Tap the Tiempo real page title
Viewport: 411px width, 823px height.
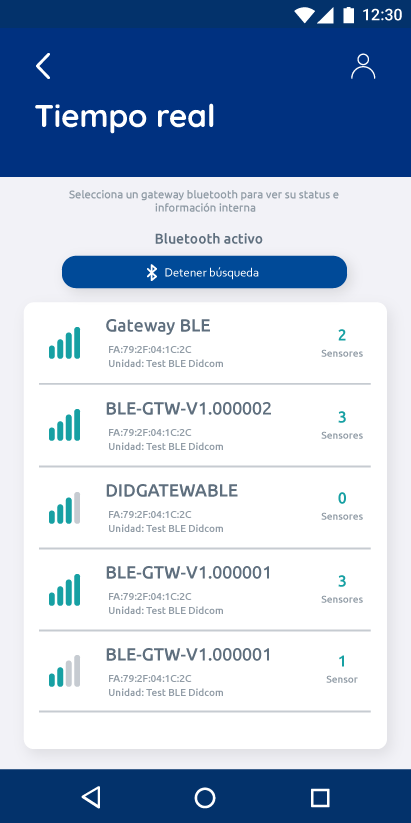pyautogui.click(x=125, y=116)
